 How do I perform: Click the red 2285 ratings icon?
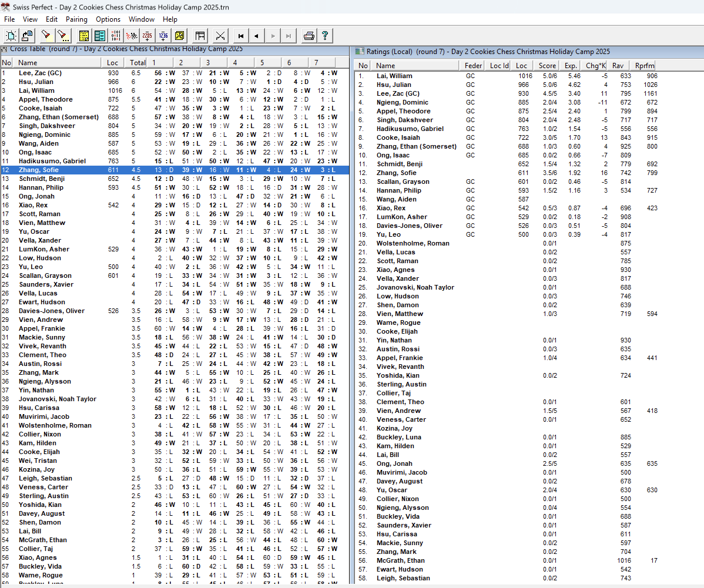(147, 35)
